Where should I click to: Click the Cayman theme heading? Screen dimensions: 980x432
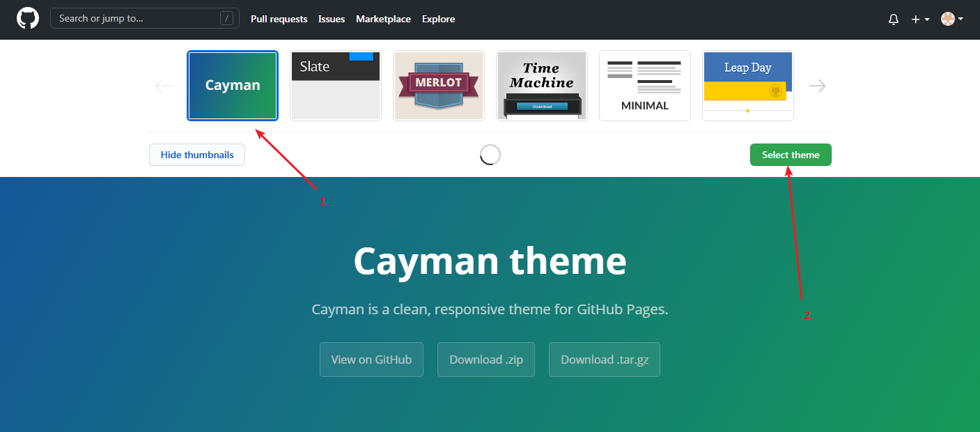click(490, 261)
